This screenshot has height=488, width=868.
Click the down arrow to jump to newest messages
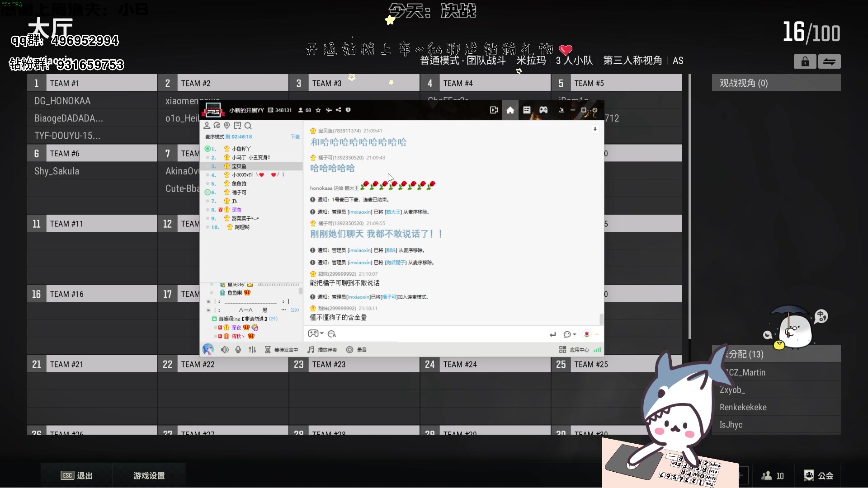(595, 129)
